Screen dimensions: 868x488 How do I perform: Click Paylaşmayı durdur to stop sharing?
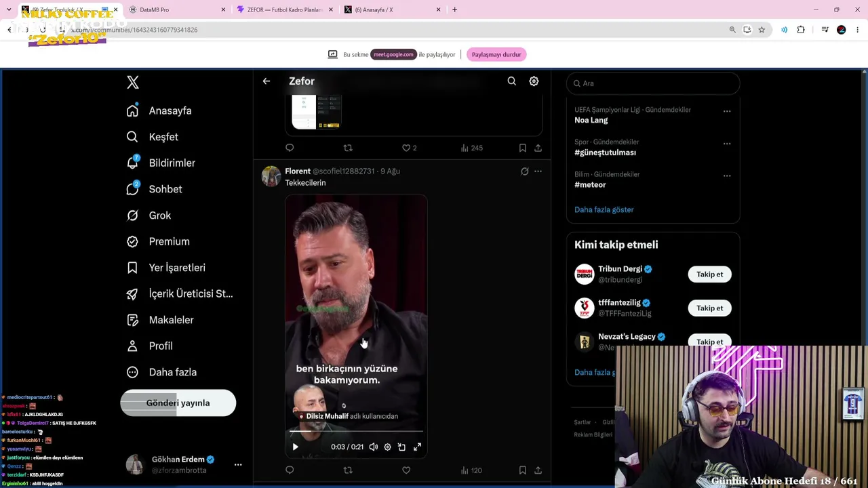pos(496,55)
